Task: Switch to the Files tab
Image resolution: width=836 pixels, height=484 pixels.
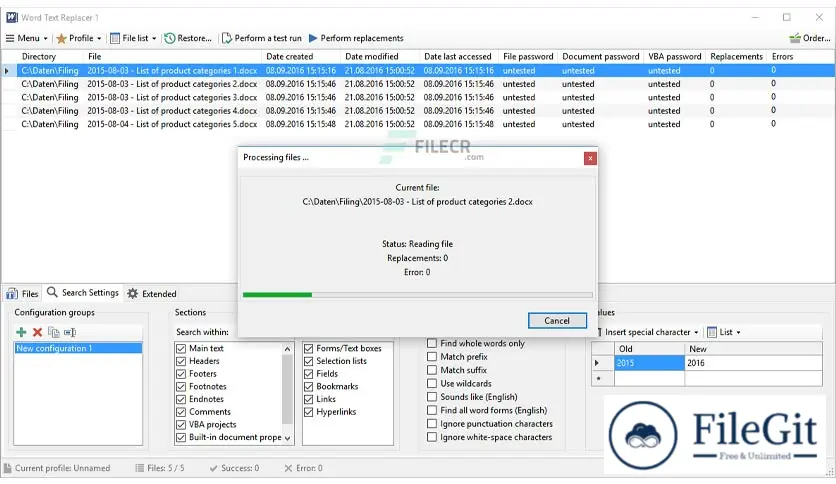Action: [22, 294]
